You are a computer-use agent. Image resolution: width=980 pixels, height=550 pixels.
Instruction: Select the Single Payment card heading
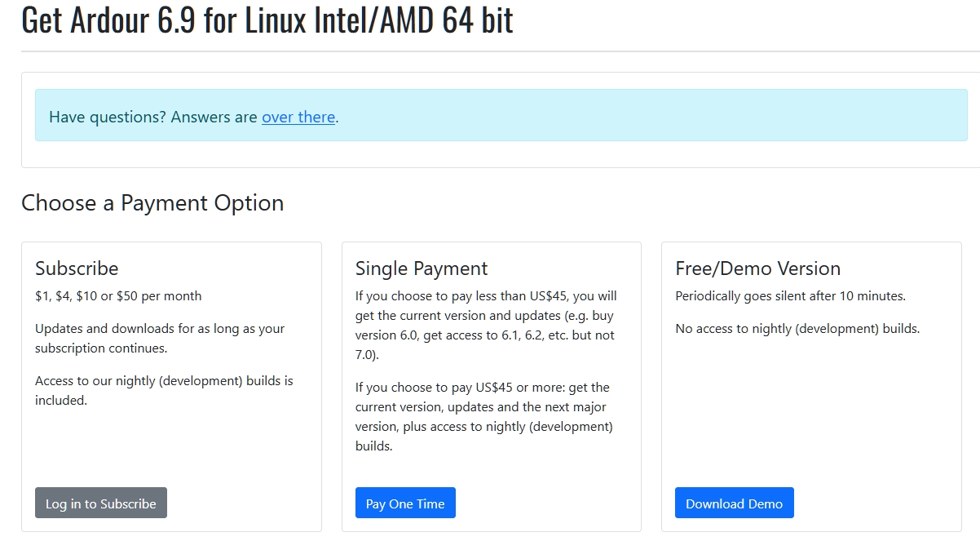click(x=422, y=268)
